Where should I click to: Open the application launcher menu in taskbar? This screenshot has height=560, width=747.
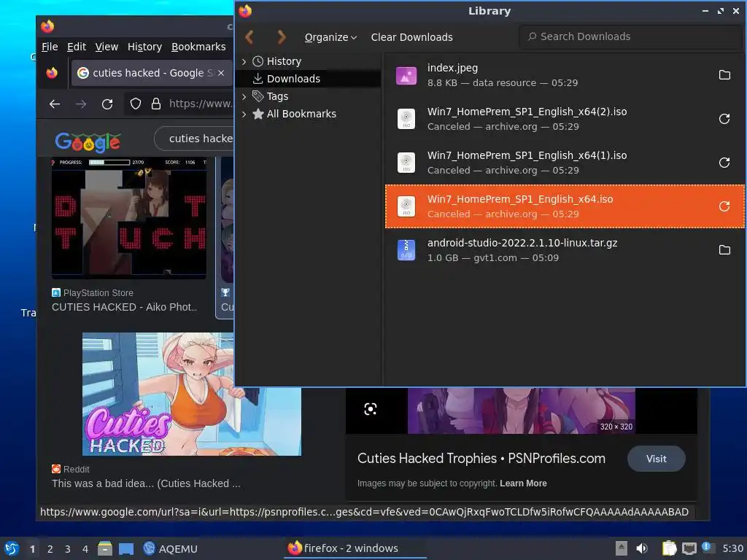(x=12, y=548)
